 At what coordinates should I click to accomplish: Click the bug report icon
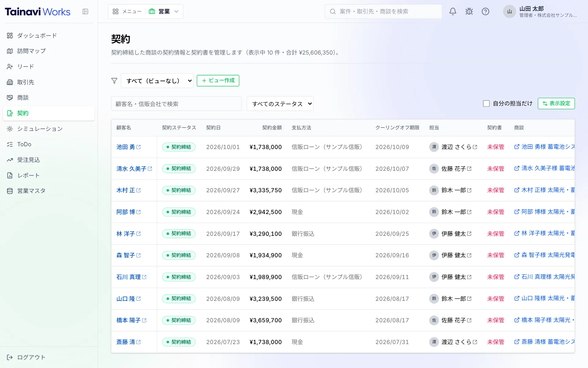click(469, 12)
